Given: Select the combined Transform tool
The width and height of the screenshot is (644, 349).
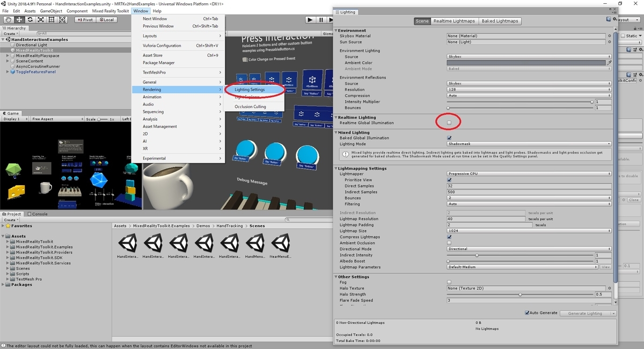Looking at the screenshot, I should (62, 20).
